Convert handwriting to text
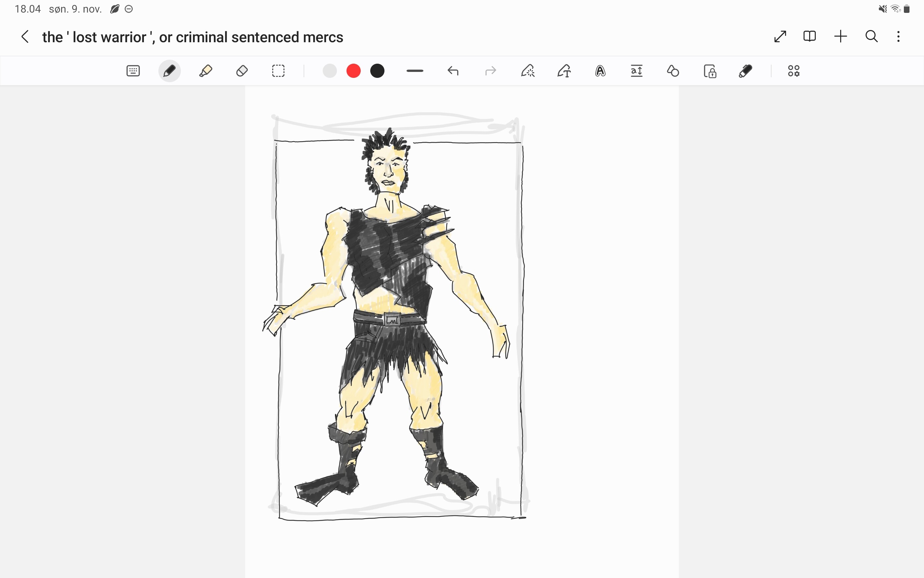 564,71
